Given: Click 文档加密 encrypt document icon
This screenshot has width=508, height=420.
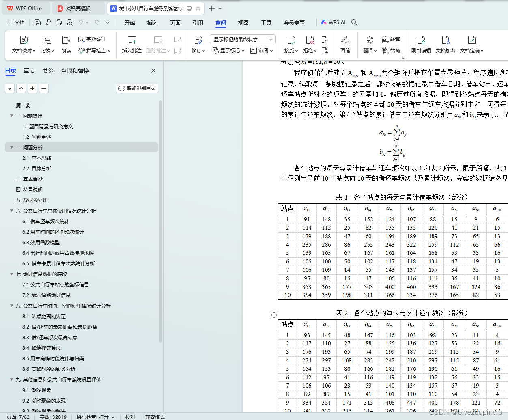Looking at the screenshot, I should [x=446, y=40].
